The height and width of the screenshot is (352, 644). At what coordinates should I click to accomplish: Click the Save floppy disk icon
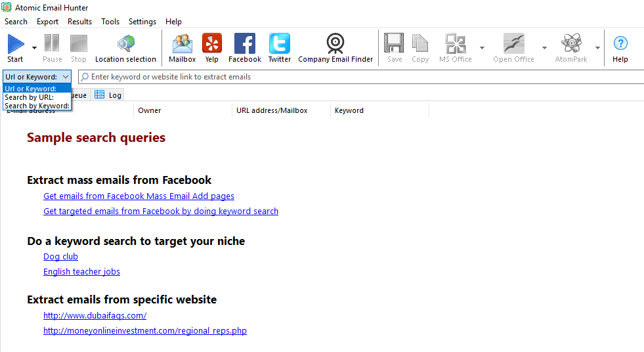point(395,43)
